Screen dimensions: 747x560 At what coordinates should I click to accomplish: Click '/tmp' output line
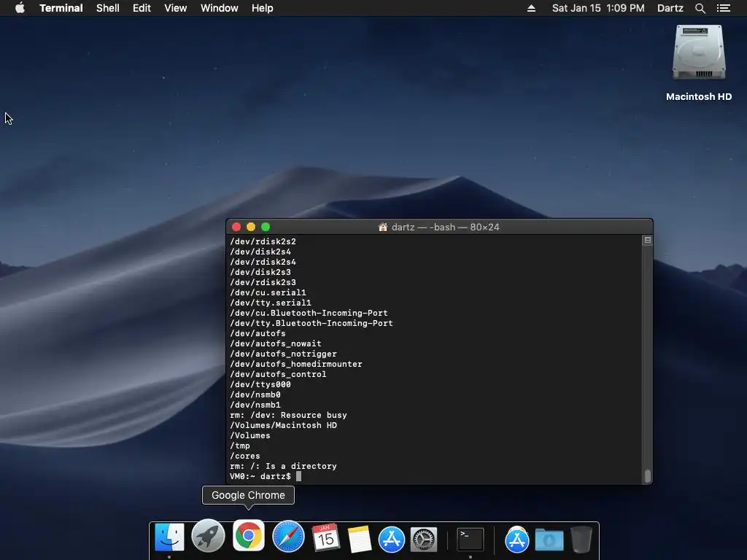click(x=239, y=446)
